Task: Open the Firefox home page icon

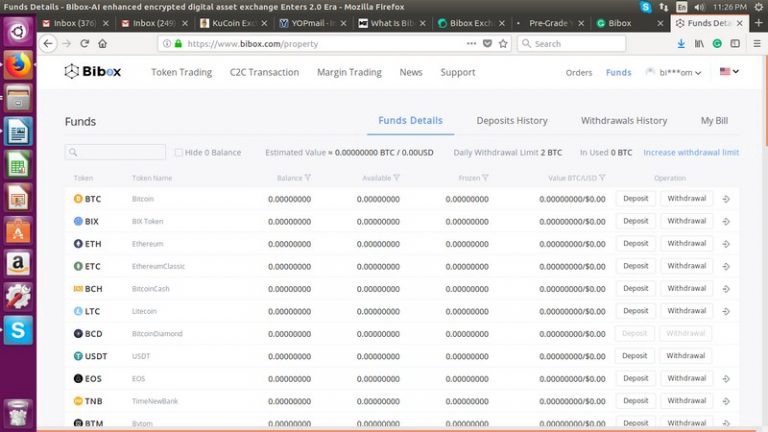Action: point(102,44)
